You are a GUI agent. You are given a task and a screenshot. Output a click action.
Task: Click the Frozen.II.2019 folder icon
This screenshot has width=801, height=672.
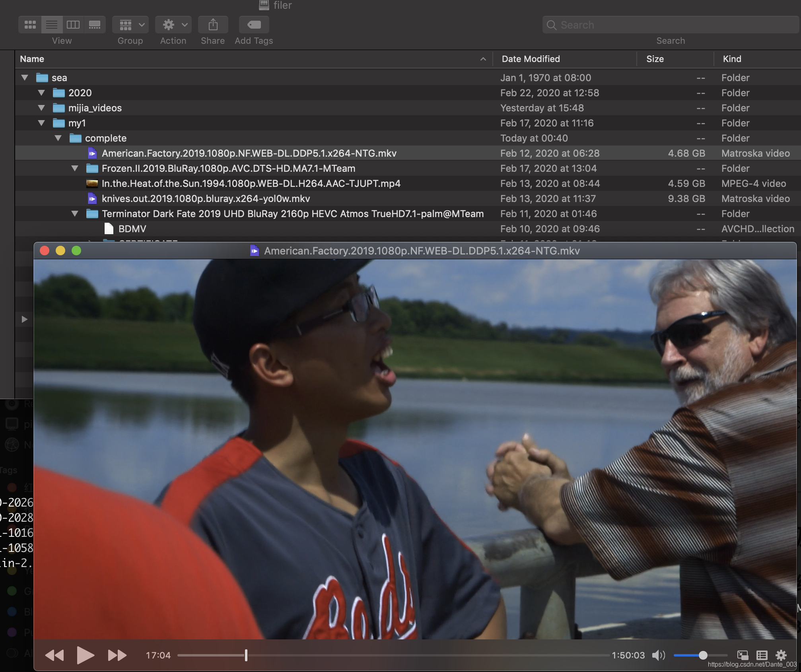[92, 168]
